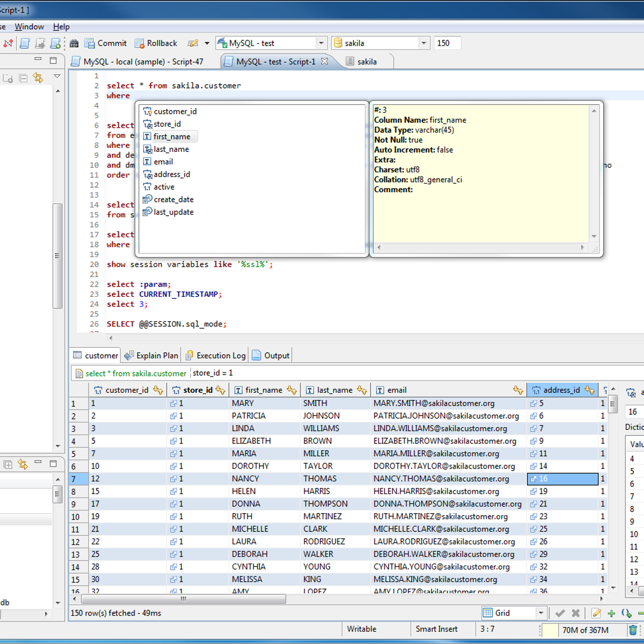Click the green plus add row icon
The height and width of the screenshot is (644, 644).
(x=611, y=613)
